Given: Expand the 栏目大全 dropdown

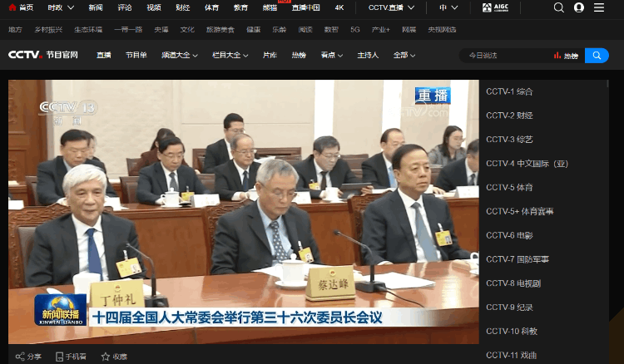Looking at the screenshot, I should [x=230, y=55].
